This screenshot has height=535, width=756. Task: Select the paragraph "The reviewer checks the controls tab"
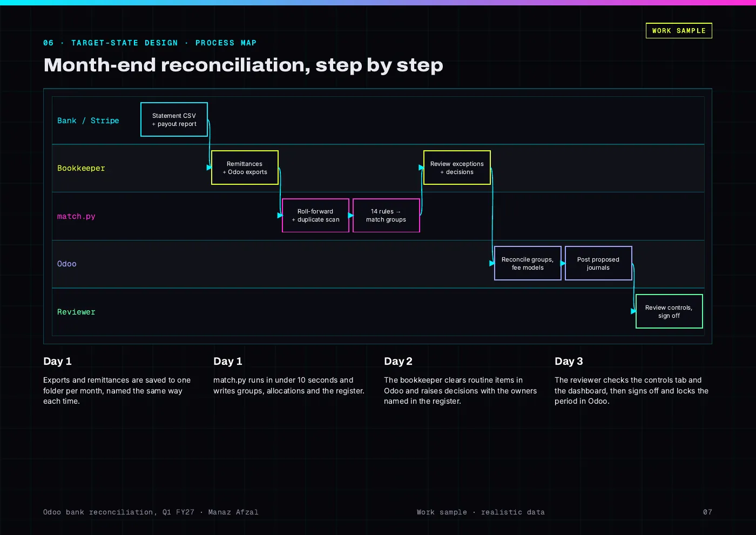pos(631,391)
